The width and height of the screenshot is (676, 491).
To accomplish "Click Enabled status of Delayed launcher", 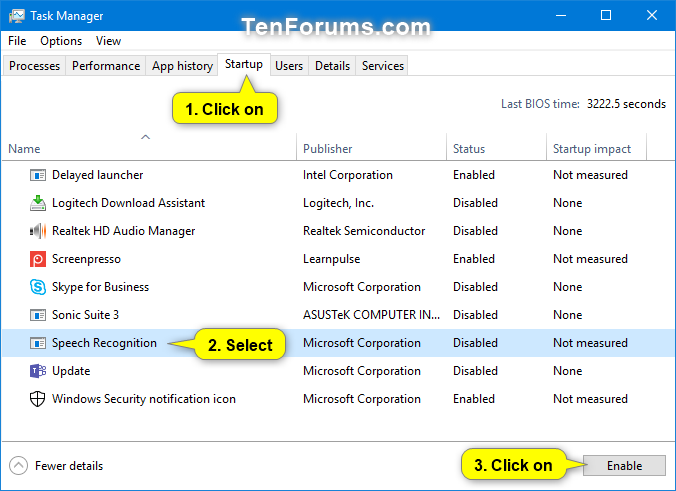I will 474,175.
